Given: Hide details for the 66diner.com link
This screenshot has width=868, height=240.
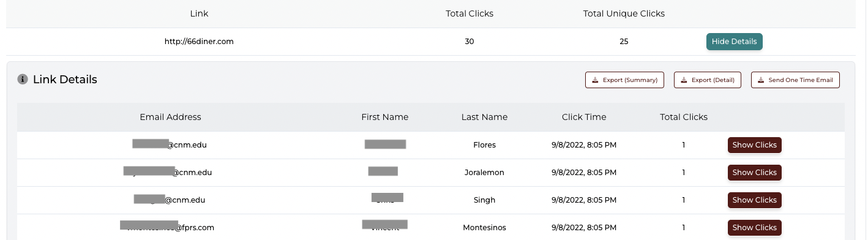Looking at the screenshot, I should point(734,42).
